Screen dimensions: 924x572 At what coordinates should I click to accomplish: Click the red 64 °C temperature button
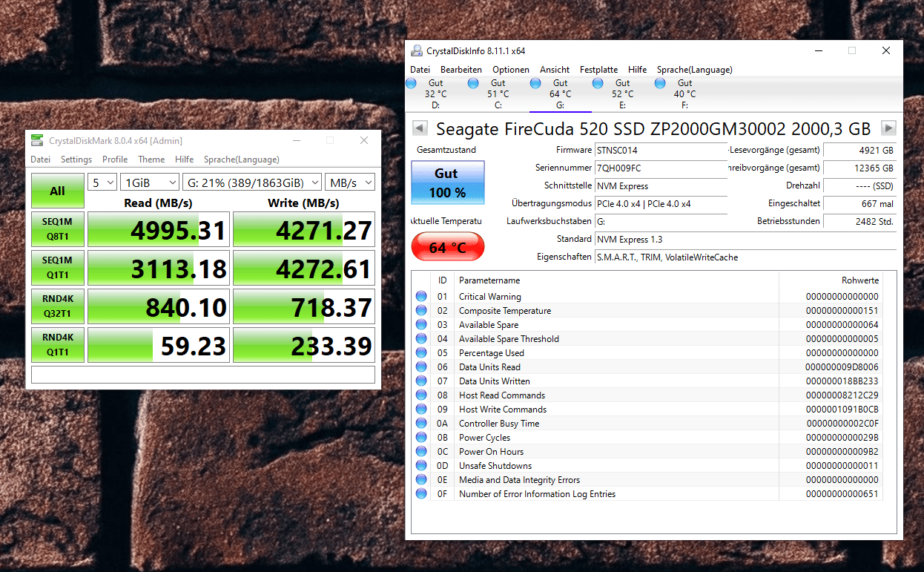(447, 247)
